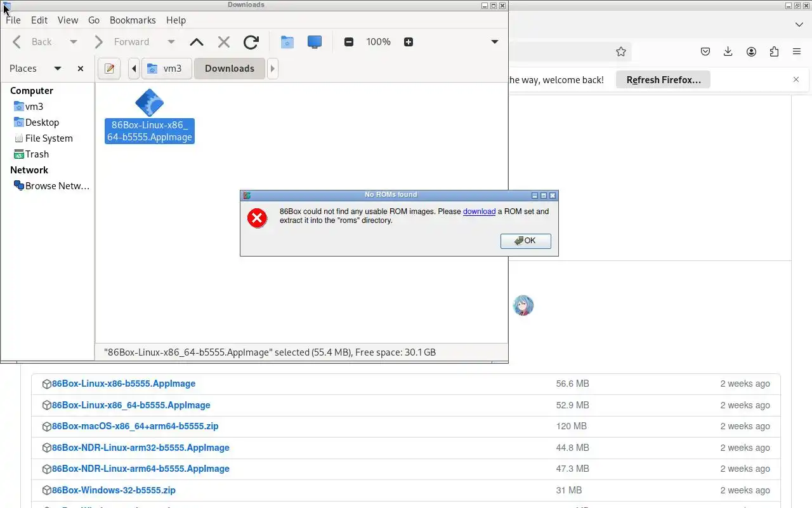Open the Firefox Downloads panel icon
The width and height of the screenshot is (812, 508).
728,51
